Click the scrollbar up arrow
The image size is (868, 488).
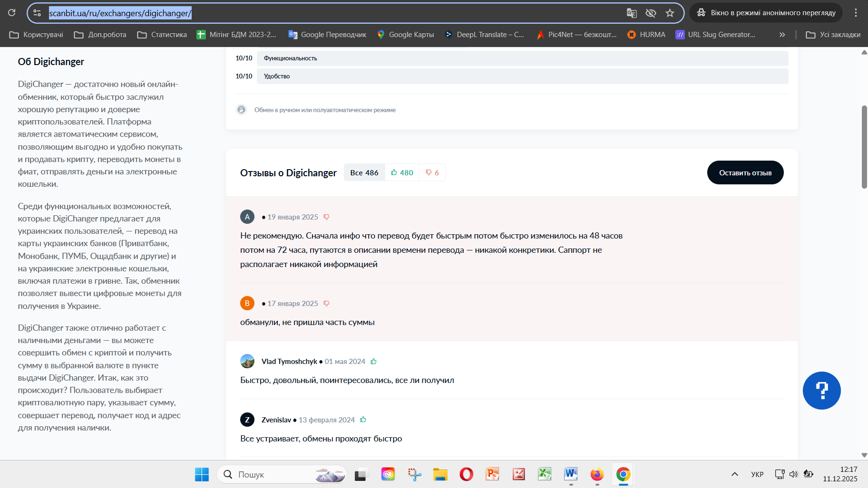pyautogui.click(x=864, y=52)
